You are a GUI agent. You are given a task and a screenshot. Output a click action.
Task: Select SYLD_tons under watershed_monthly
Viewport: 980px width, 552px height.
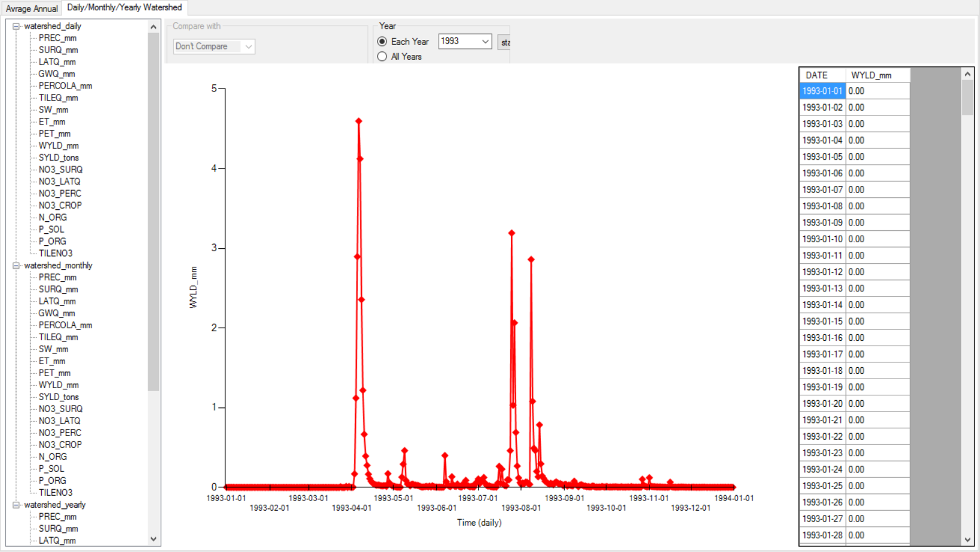coord(59,397)
